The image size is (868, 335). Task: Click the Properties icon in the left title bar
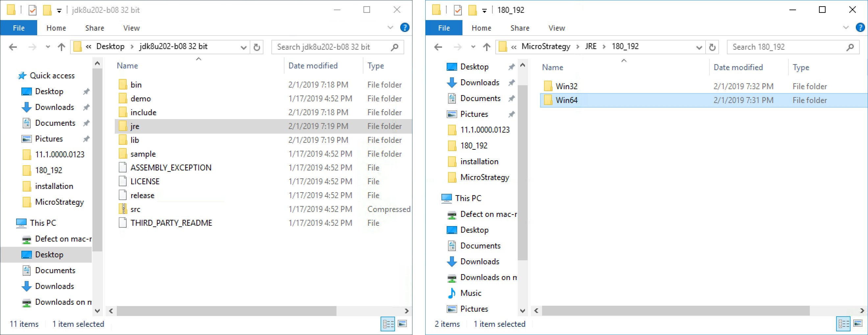pyautogui.click(x=32, y=10)
